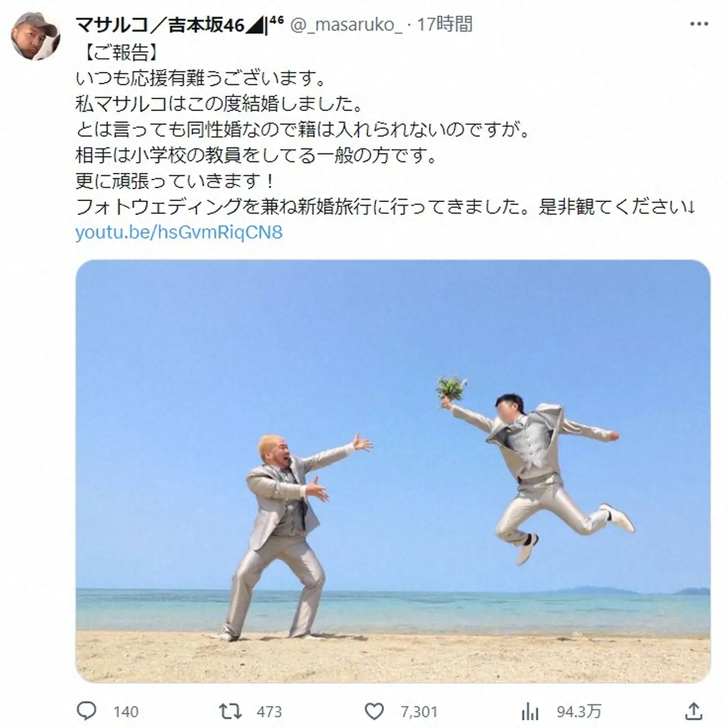Open the poster's profile avatar picture
The image size is (728, 728).
pyautogui.click(x=36, y=35)
